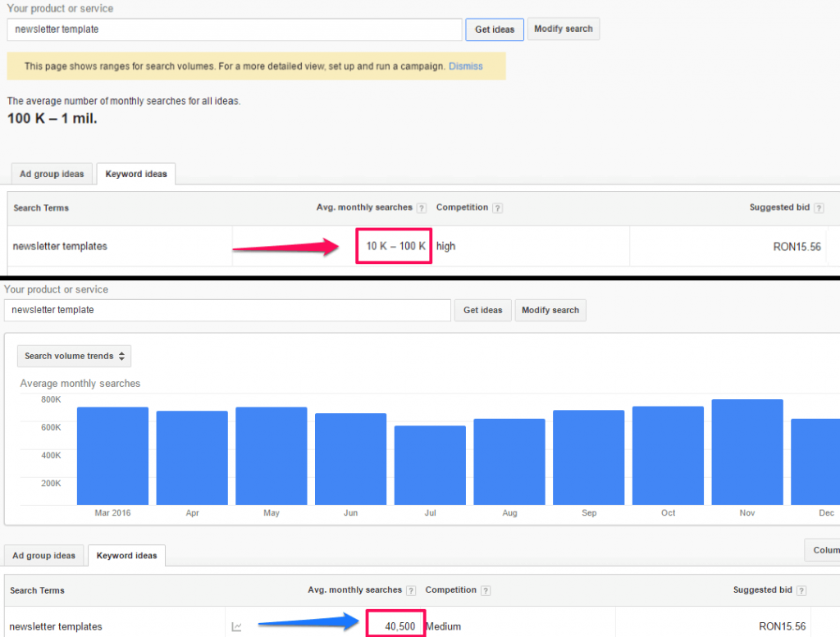
Task: Select the Keyword ideas tab
Action: click(135, 174)
